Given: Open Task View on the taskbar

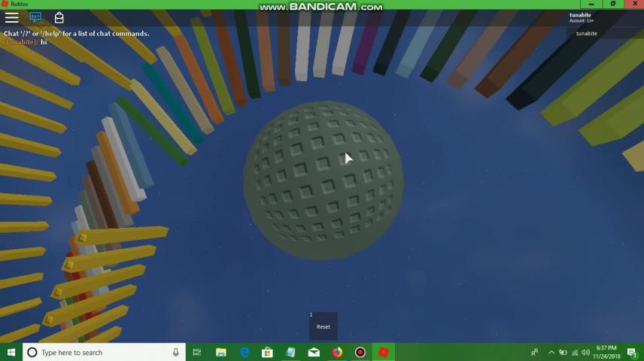Looking at the screenshot, I should [x=197, y=353].
